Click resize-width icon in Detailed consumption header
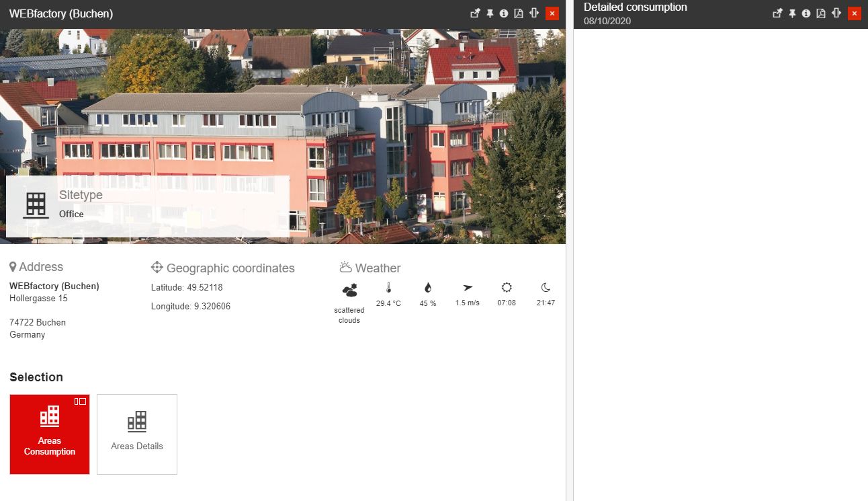This screenshot has width=868, height=501. 836,13
